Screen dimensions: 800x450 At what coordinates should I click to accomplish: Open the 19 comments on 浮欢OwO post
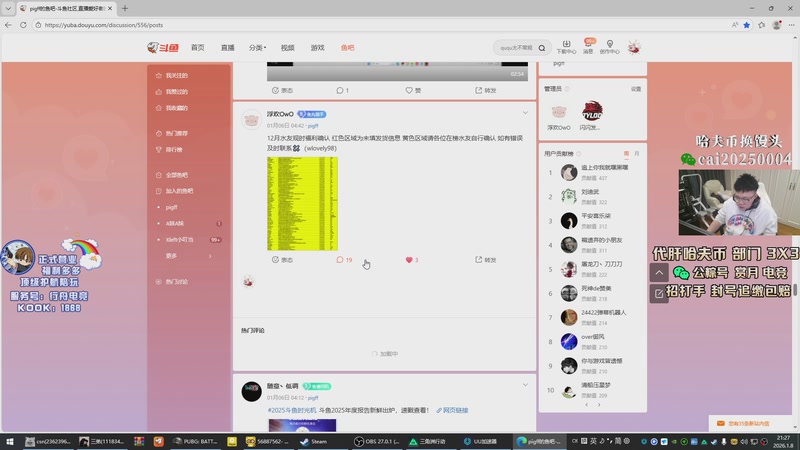click(x=344, y=260)
